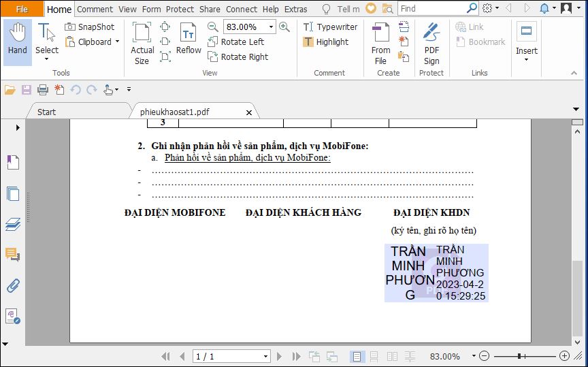
Task: Open the Comments panel
Action: coord(13,255)
